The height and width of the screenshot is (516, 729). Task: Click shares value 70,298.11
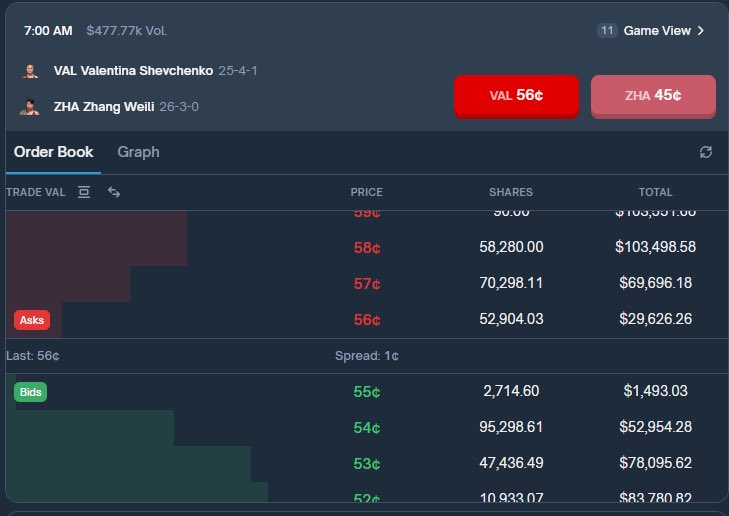[x=511, y=283]
